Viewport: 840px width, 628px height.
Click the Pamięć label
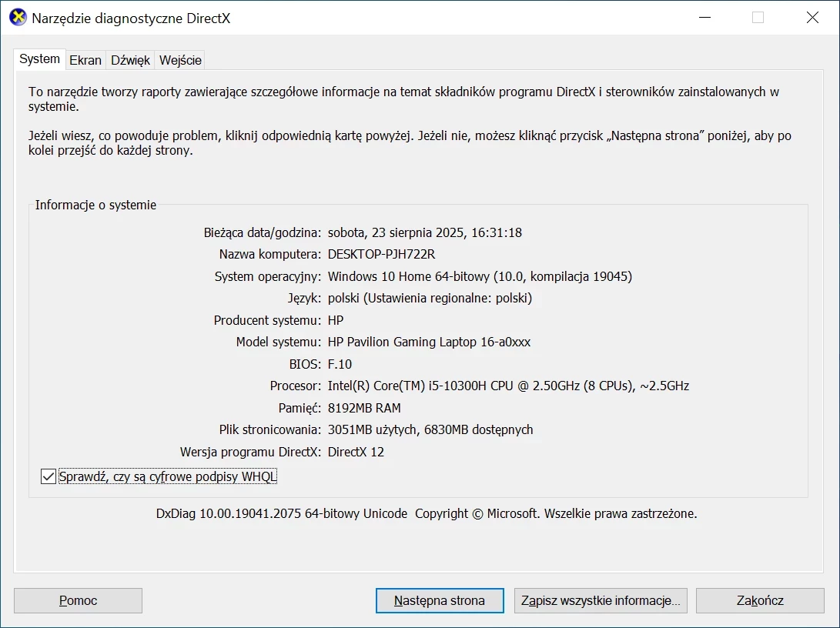click(x=300, y=408)
